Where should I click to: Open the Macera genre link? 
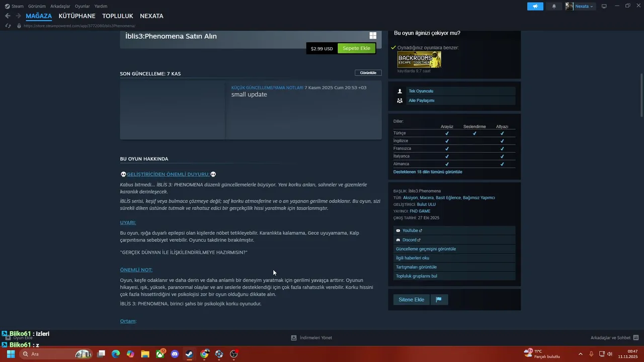(x=427, y=198)
